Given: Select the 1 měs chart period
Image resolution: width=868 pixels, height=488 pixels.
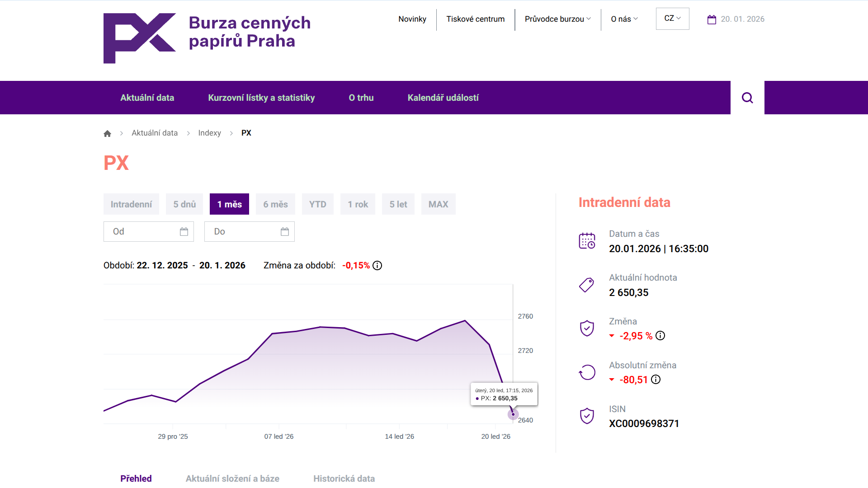Looking at the screenshot, I should 230,204.
